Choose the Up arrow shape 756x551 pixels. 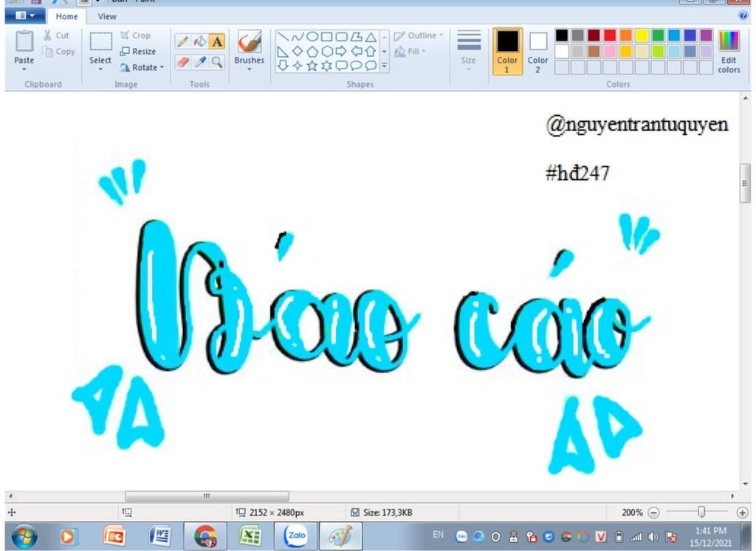click(x=371, y=51)
